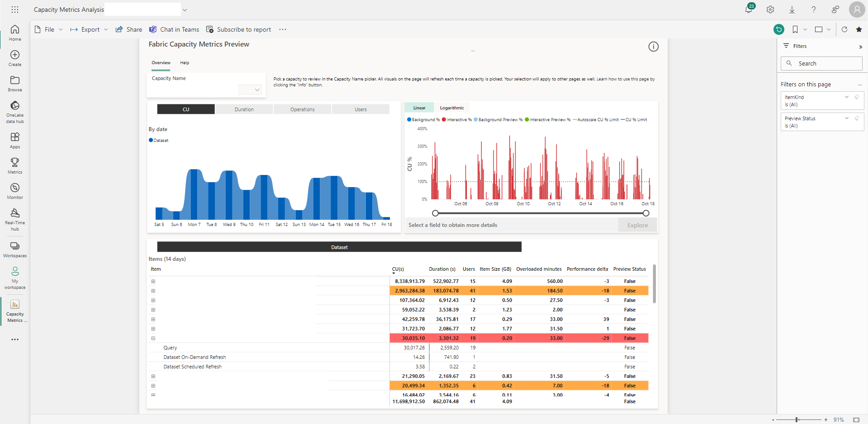Open the download menu icon
The image size is (868, 424).
coord(792,9)
